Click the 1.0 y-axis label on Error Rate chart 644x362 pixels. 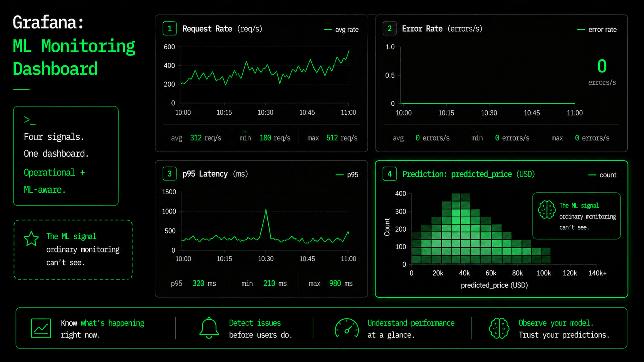pos(390,47)
